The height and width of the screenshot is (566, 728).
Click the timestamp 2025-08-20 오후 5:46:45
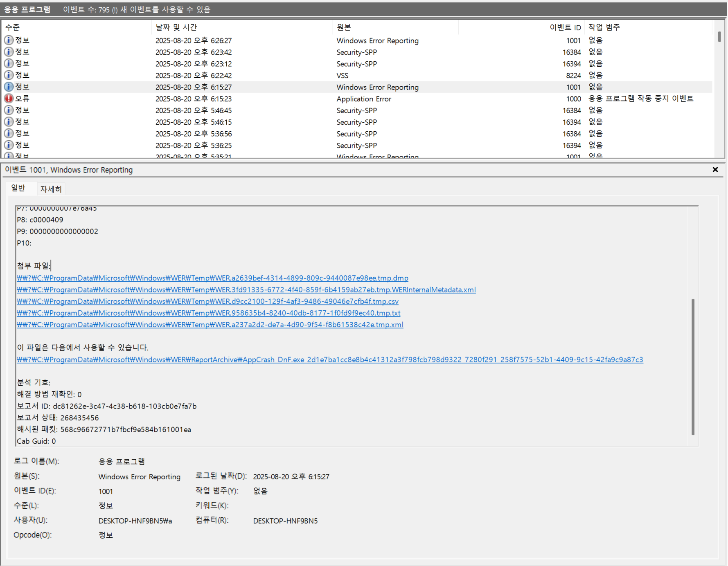click(x=194, y=110)
